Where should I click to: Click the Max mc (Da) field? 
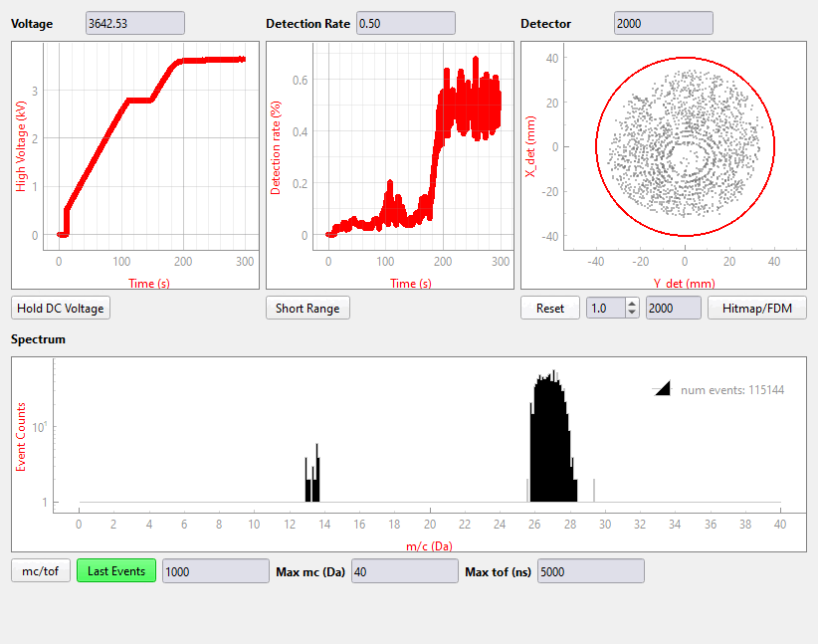[x=404, y=571]
